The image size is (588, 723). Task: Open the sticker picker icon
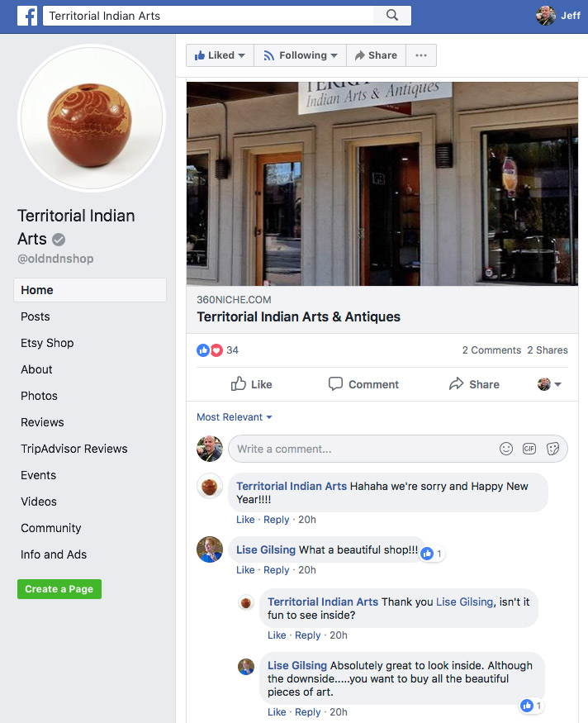[x=552, y=449]
